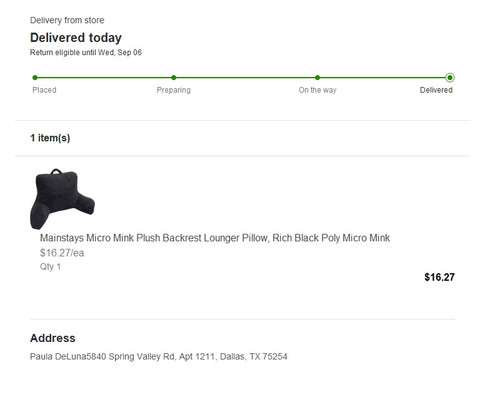Image resolution: width=500 pixels, height=404 pixels.
Task: Click the $16.27/ea unit price
Action: 62,253
